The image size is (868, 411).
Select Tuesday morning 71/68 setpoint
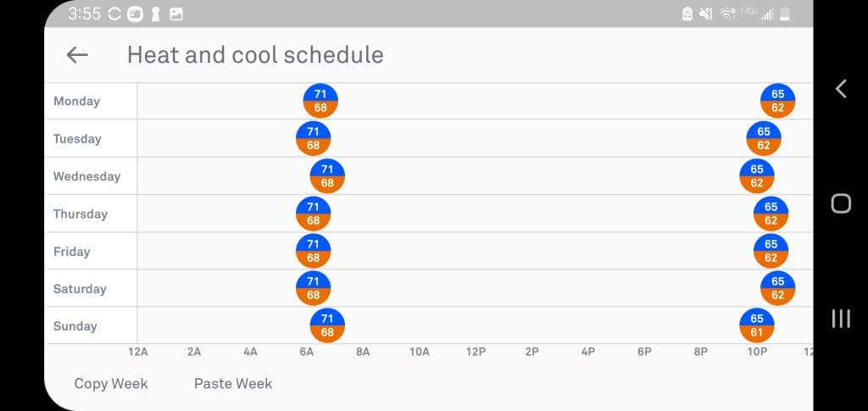pyautogui.click(x=314, y=138)
